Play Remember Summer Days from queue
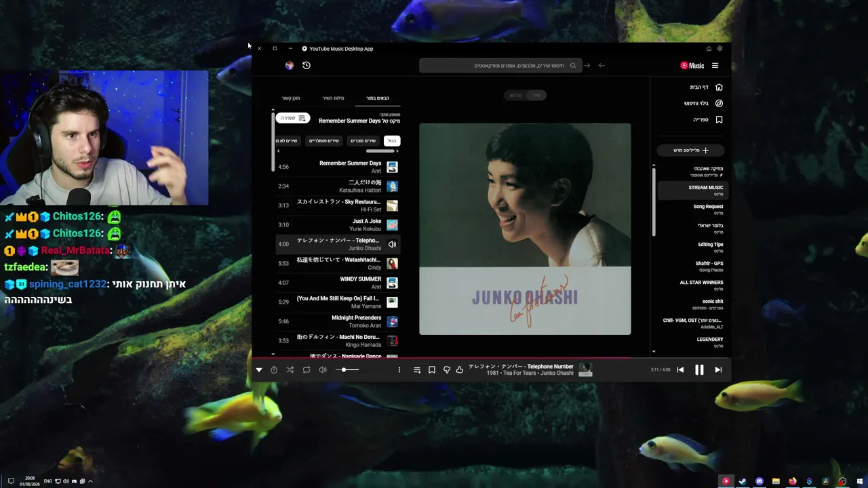Image resolution: width=868 pixels, height=488 pixels. coord(338,167)
